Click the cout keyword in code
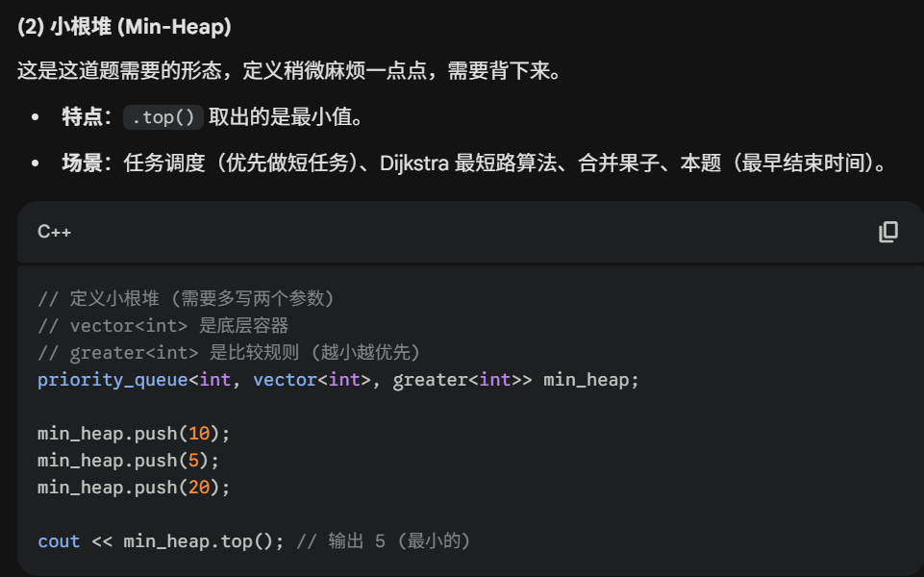Viewport: 924px width, 577px height. point(59,541)
